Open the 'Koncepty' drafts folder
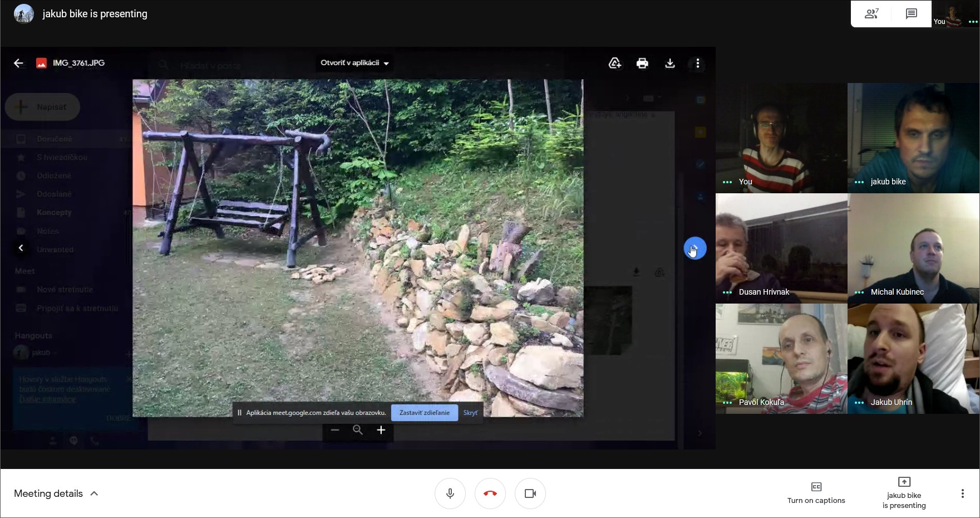Image resolution: width=980 pixels, height=518 pixels. click(54, 212)
